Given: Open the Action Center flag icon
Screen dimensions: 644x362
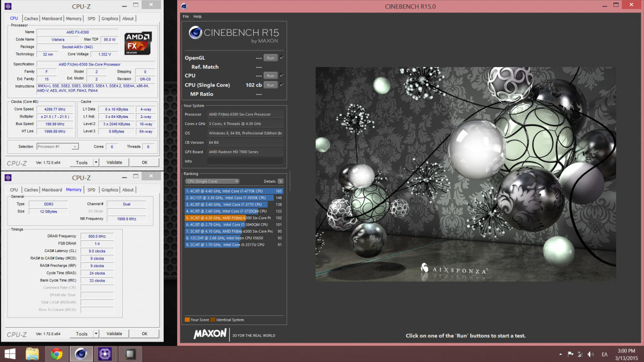Looking at the screenshot, I should 570,354.
